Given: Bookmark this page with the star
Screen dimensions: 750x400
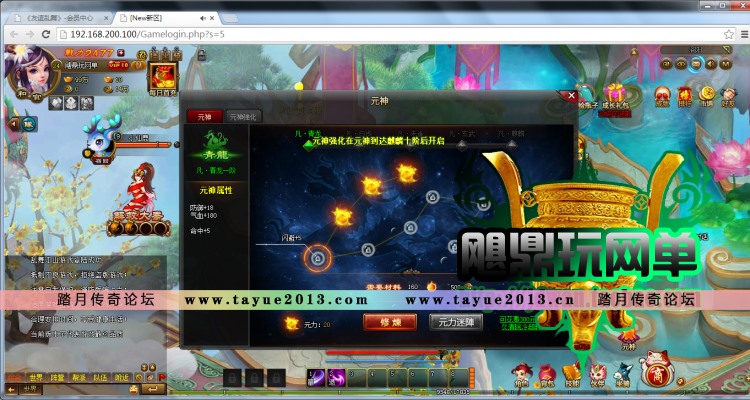Looking at the screenshot, I should coord(728,34).
